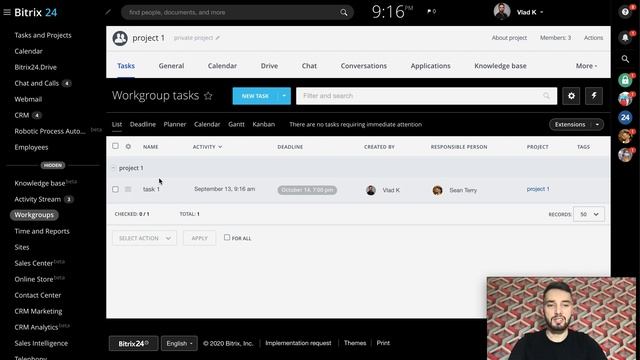Open task 1 by its name
Image resolution: width=640 pixels, height=360 pixels.
[151, 189]
